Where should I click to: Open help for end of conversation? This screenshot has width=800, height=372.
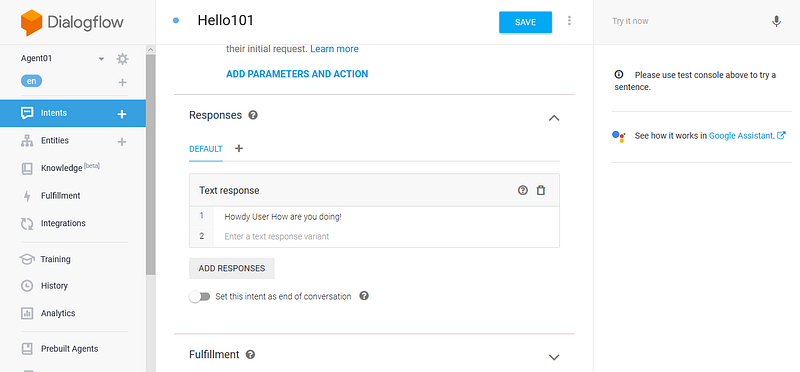tap(364, 296)
